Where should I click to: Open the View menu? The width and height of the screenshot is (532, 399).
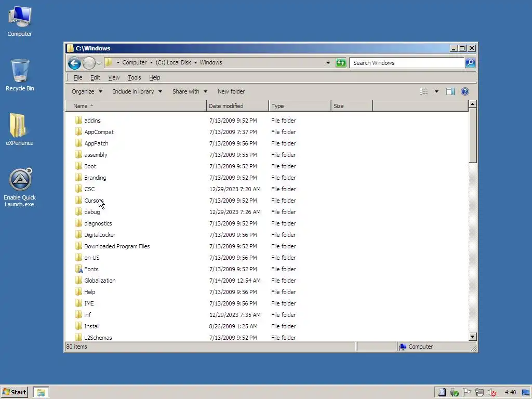click(x=114, y=77)
